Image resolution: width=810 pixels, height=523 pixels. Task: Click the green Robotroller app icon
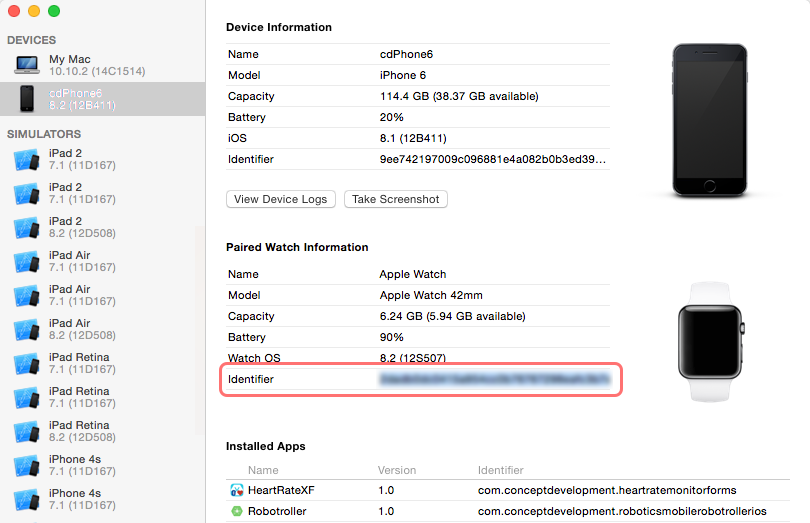tap(237, 511)
